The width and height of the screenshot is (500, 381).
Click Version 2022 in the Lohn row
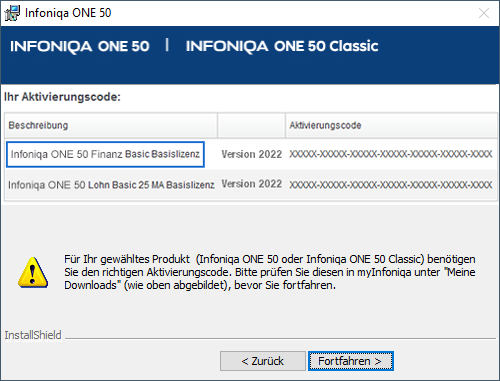pyautogui.click(x=252, y=184)
